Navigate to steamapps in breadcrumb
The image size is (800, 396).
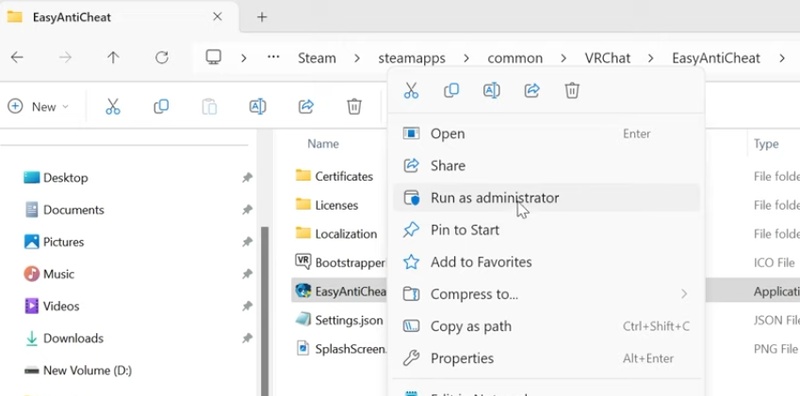(412, 58)
